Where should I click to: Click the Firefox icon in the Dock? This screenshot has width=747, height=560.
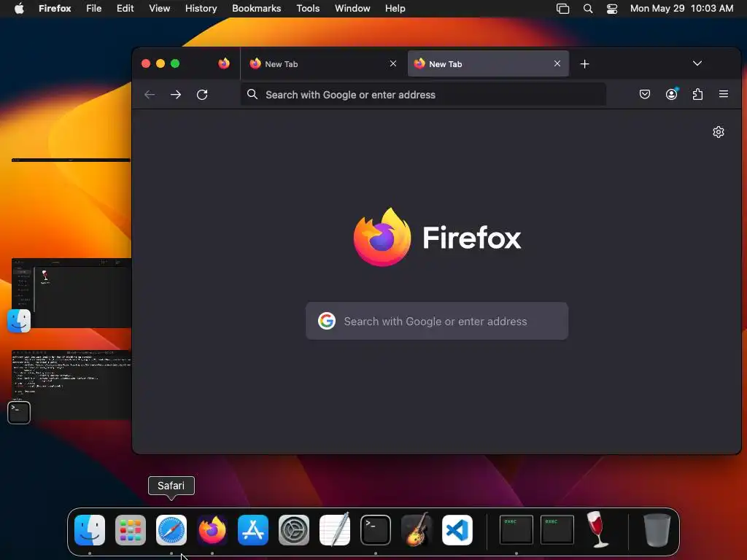(212, 530)
